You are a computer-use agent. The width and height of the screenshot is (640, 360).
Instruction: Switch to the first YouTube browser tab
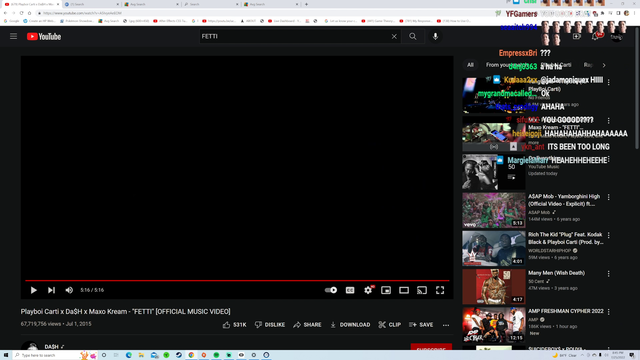pyautogui.click(x=31, y=4)
